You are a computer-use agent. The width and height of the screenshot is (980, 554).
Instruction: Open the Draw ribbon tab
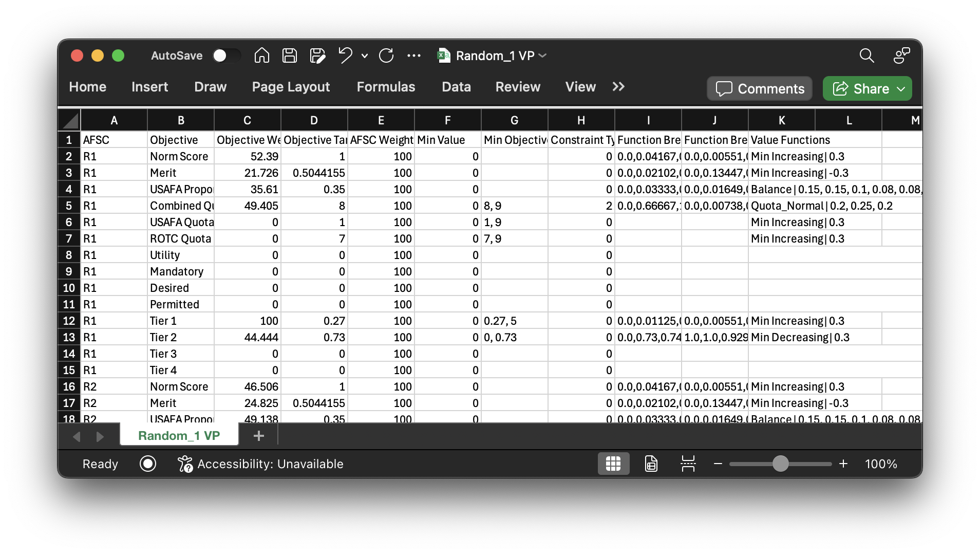tap(210, 87)
